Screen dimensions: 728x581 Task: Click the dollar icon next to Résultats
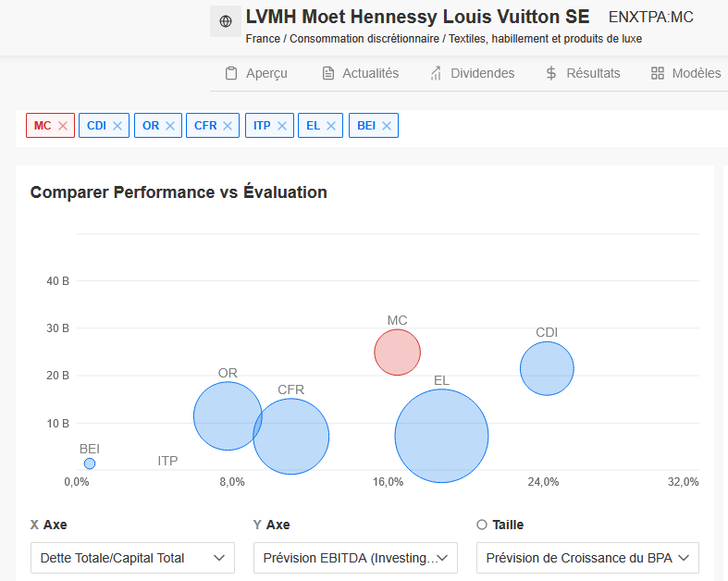pos(551,73)
